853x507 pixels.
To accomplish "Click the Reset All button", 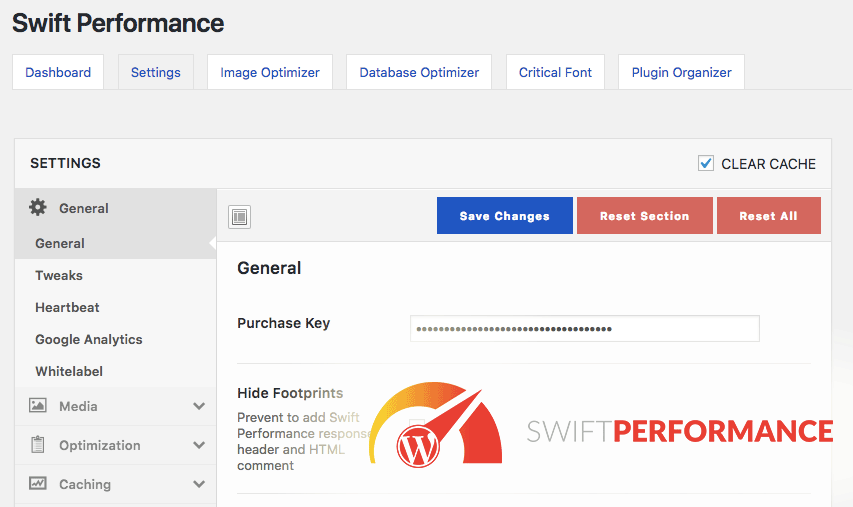I will click(x=768, y=216).
